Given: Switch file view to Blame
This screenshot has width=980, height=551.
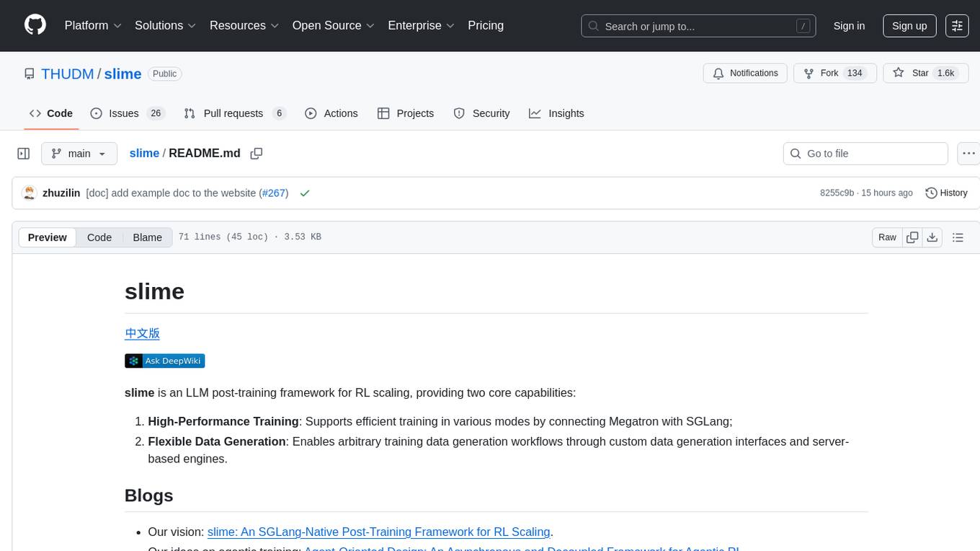Looking at the screenshot, I should [x=148, y=237].
